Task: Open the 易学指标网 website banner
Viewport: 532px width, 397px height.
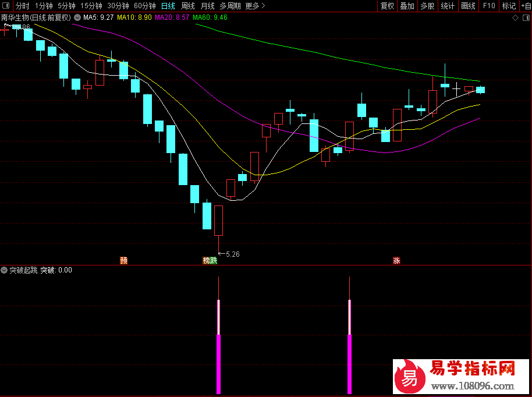Action: [461, 377]
